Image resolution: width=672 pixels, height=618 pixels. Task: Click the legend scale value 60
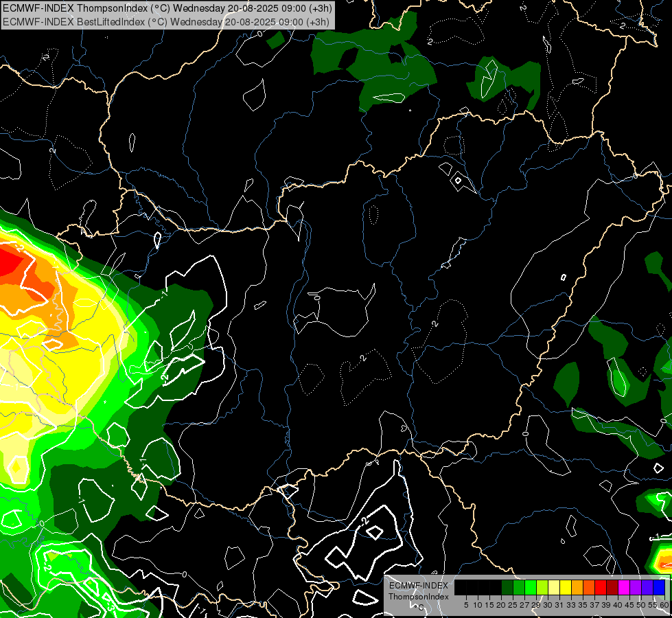click(x=664, y=605)
